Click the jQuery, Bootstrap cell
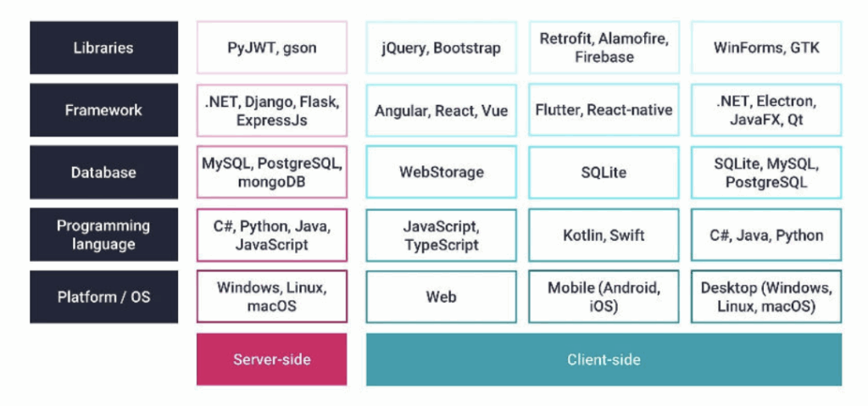The image size is (868, 406). (x=441, y=47)
